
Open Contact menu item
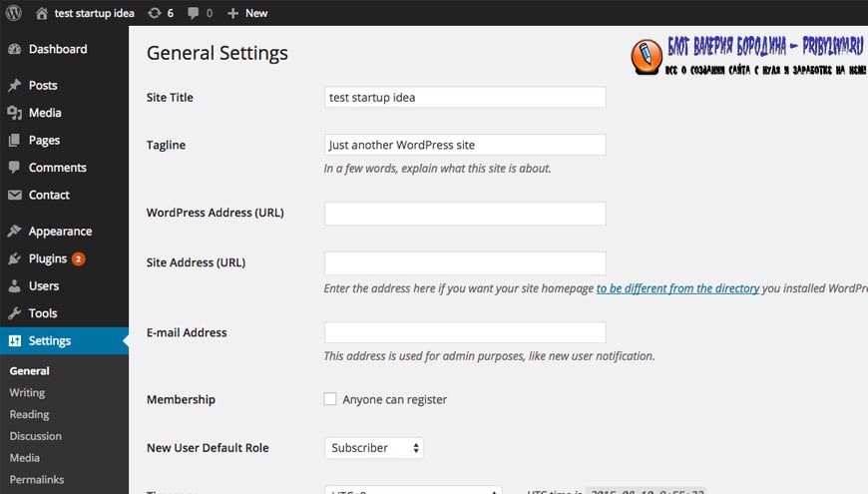[64, 195]
